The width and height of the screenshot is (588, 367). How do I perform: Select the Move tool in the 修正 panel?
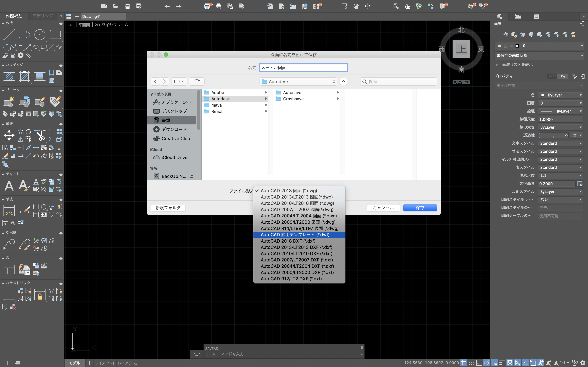(9, 135)
